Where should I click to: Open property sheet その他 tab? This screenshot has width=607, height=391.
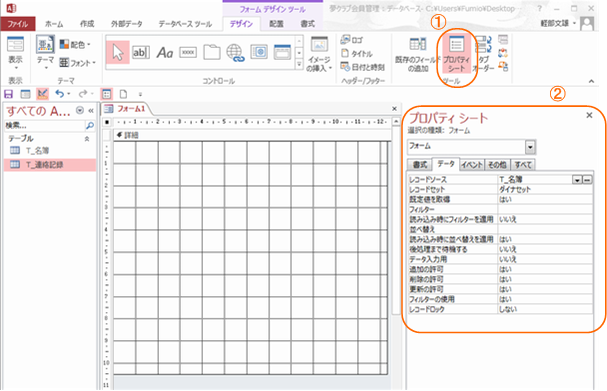point(497,165)
